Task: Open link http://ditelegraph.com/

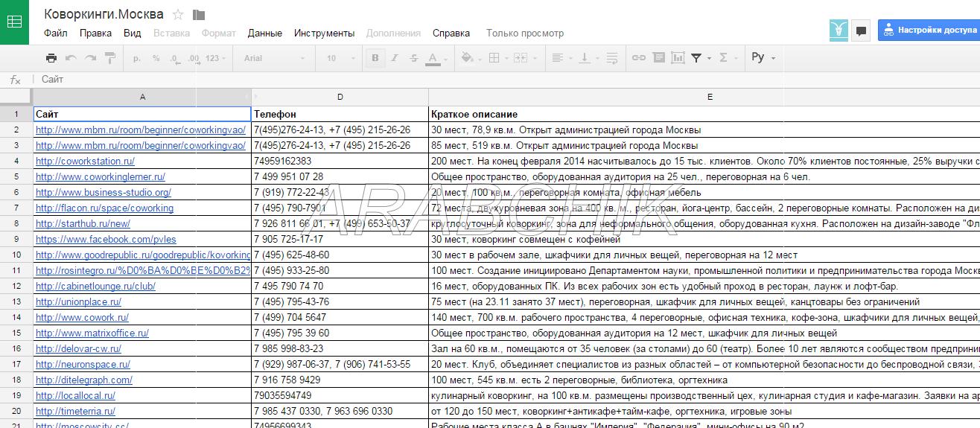Action: pyautogui.click(x=84, y=380)
